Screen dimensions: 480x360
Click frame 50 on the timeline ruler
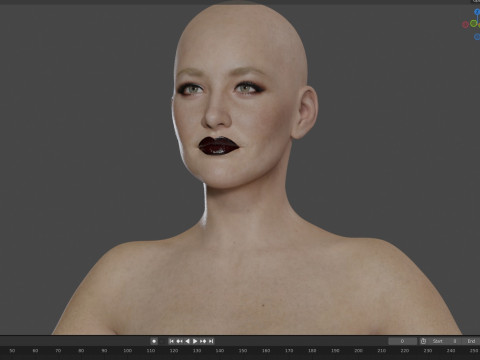12,351
